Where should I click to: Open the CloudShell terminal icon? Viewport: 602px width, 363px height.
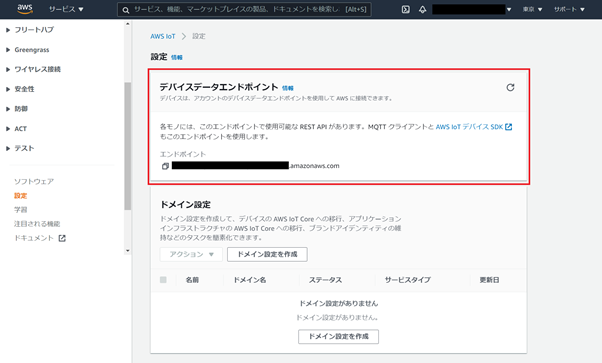[405, 9]
